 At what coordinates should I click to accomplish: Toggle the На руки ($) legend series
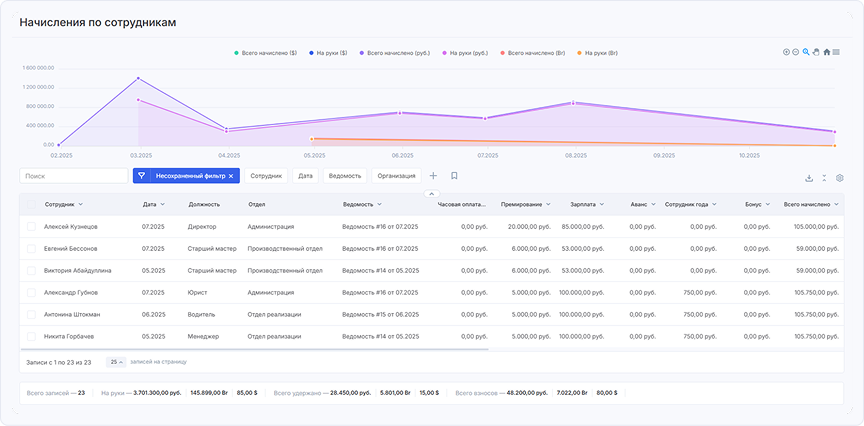[328, 52]
